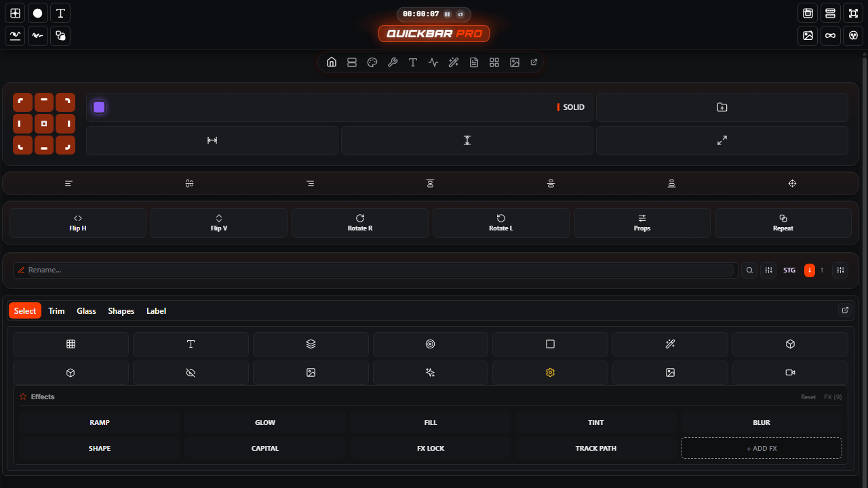The height and width of the screenshot is (488, 868).
Task: Click the fit width arrows button
Action: pos(212,140)
